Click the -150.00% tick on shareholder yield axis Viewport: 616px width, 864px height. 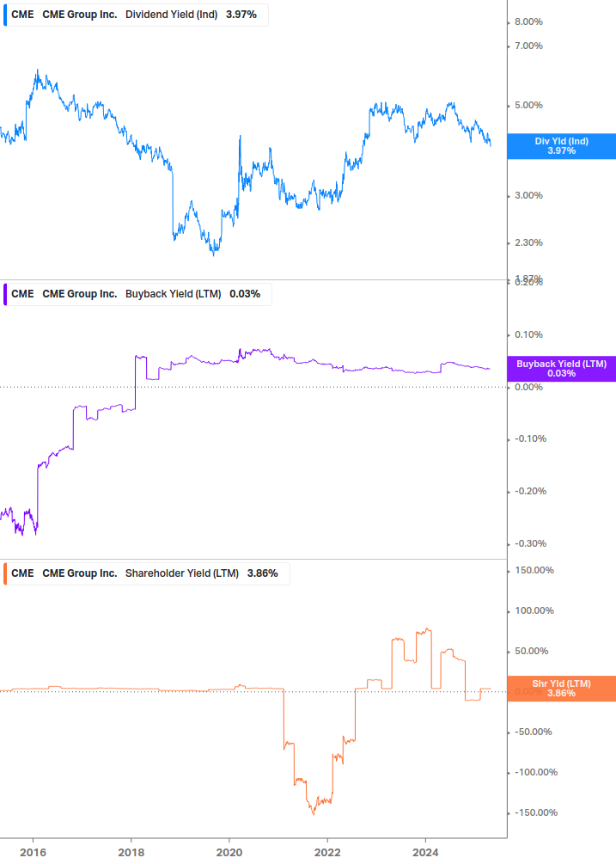coord(535,813)
